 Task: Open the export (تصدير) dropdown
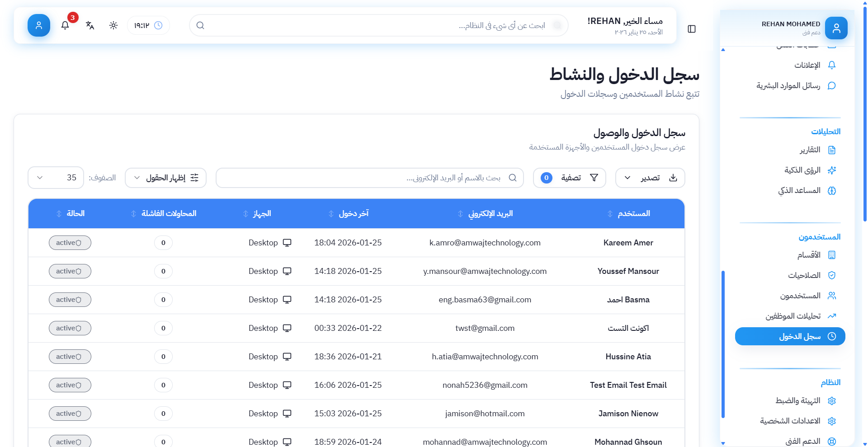[x=650, y=178]
